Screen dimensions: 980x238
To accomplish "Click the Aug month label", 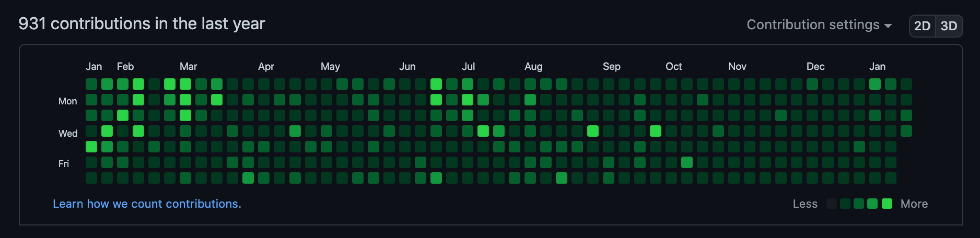I will pos(533,66).
